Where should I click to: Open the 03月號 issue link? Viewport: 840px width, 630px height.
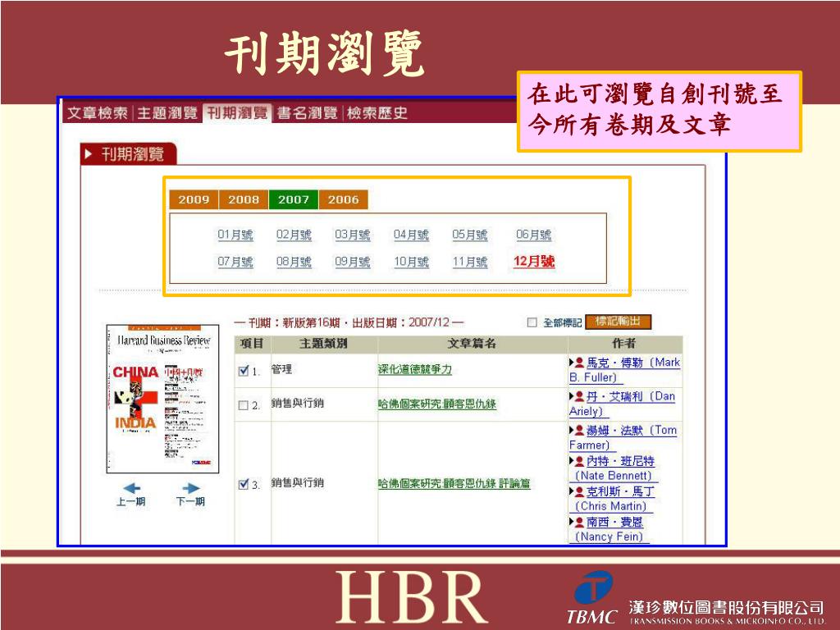pos(353,235)
